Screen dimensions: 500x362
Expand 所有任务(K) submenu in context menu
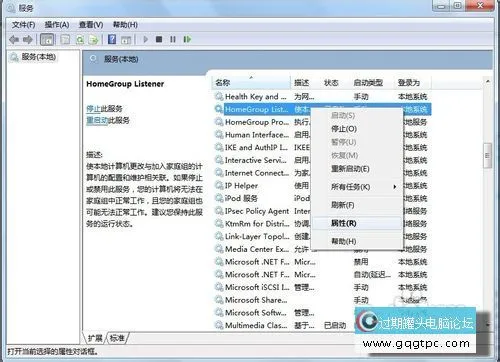point(357,187)
